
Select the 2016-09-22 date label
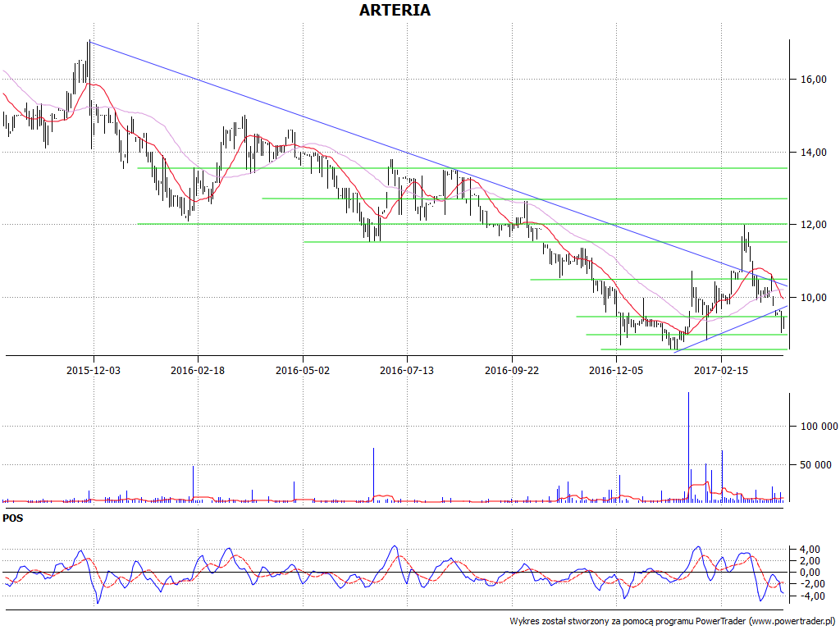pyautogui.click(x=512, y=370)
